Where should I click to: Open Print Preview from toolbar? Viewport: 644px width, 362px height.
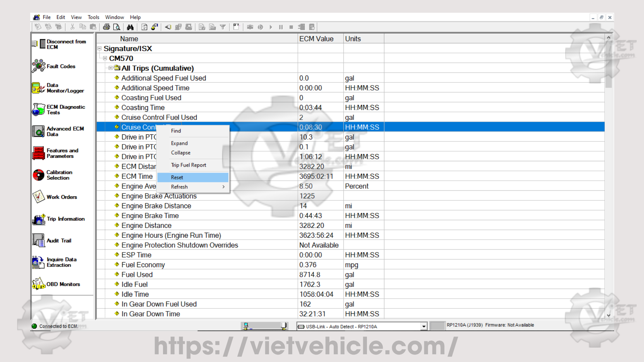click(117, 27)
